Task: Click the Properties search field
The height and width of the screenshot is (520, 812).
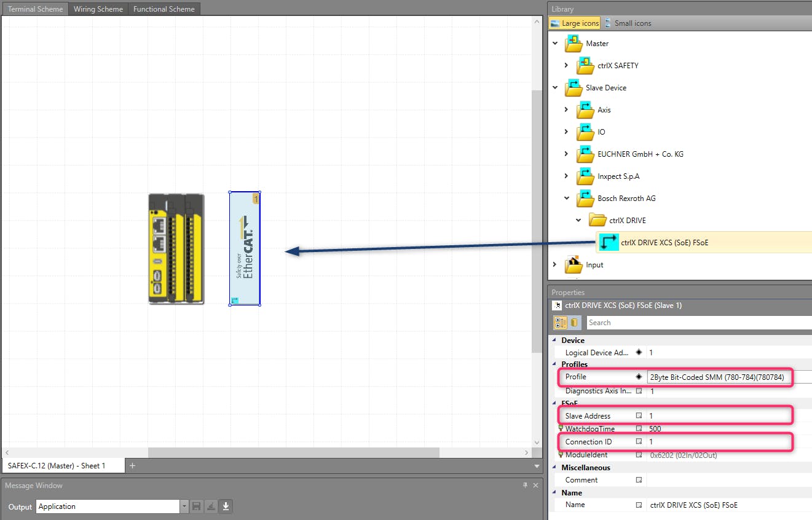Action: coord(698,323)
